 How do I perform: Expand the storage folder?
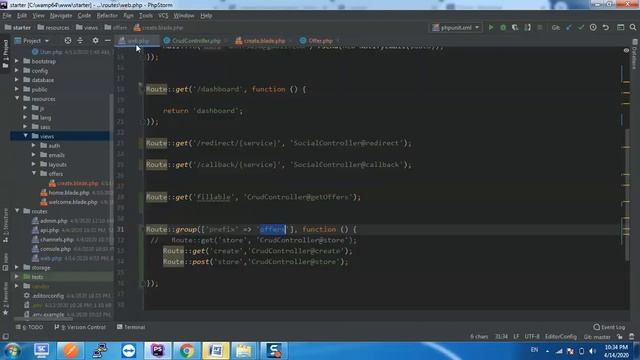point(17,267)
